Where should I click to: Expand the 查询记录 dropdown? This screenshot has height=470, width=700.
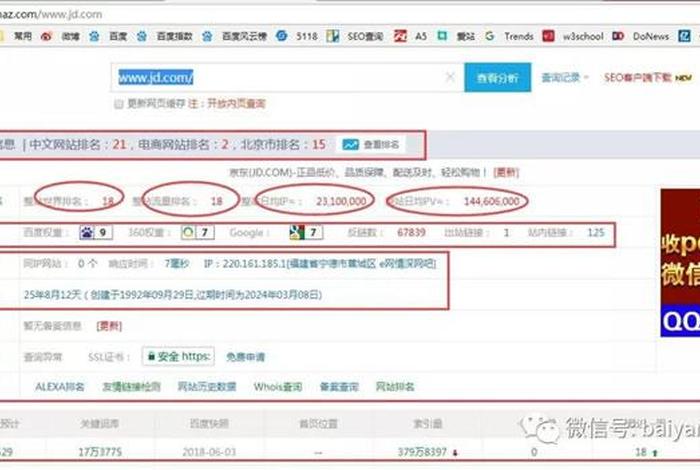click(x=565, y=78)
